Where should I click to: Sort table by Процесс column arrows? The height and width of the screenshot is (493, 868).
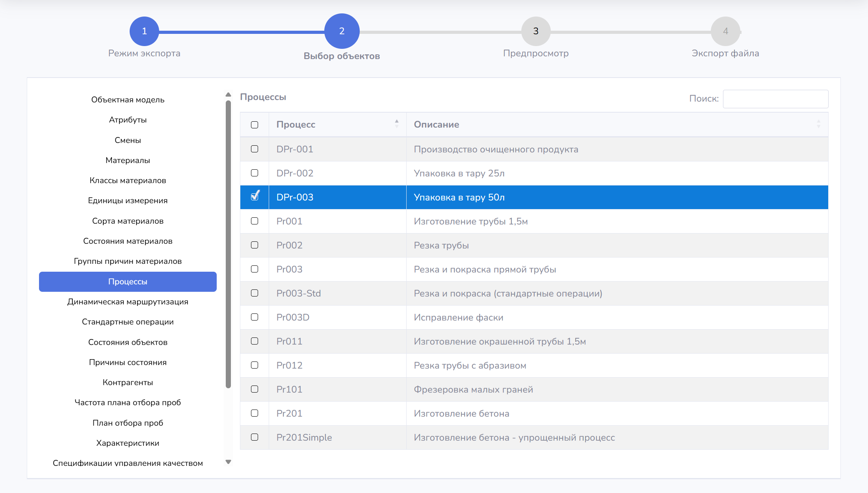tap(396, 124)
